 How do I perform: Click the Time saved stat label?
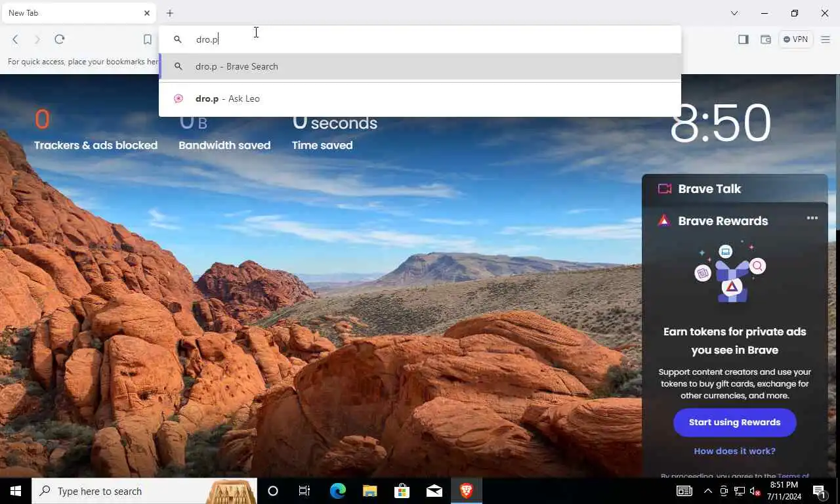(322, 146)
